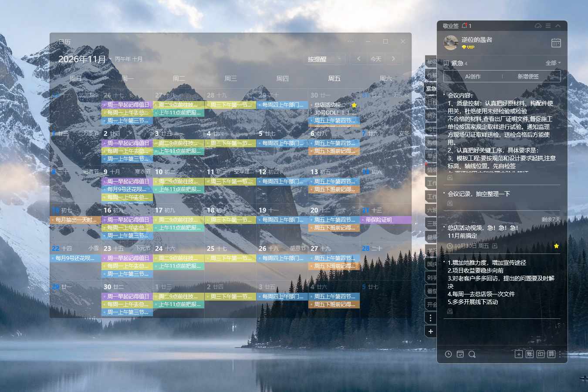Click the cloud sync icon in 敬业签
The height and width of the screenshot is (392, 588).
(x=538, y=26)
